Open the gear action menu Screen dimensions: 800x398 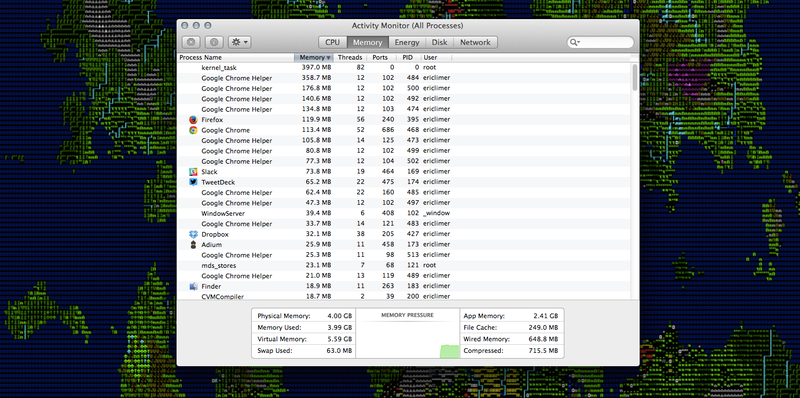pyautogui.click(x=240, y=42)
